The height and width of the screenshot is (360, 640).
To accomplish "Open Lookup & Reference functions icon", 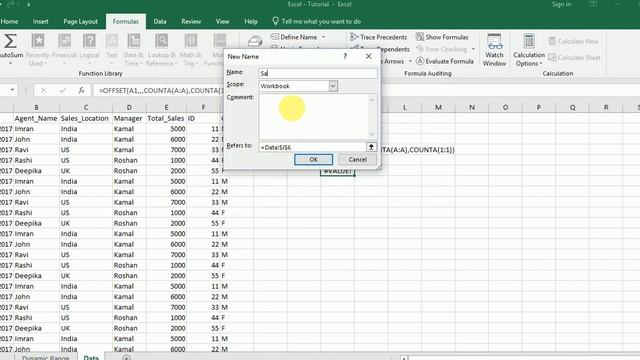I will pos(162,41).
